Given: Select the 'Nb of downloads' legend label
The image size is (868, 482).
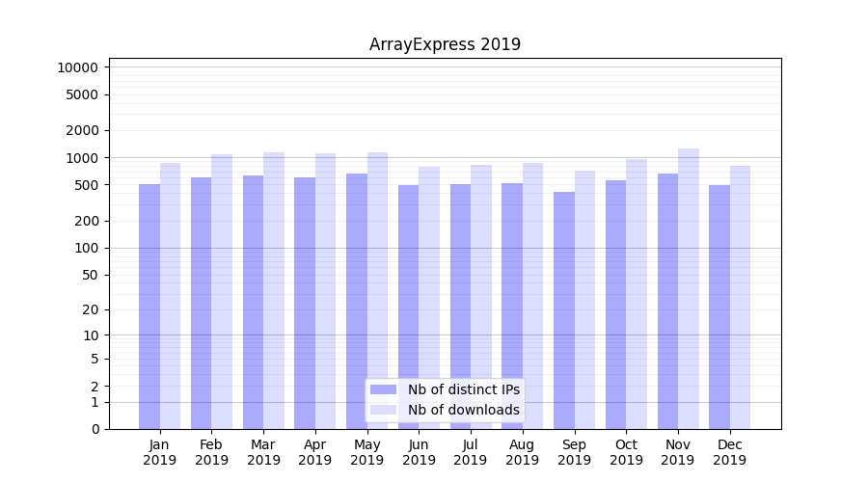Looking at the screenshot, I should (463, 410).
